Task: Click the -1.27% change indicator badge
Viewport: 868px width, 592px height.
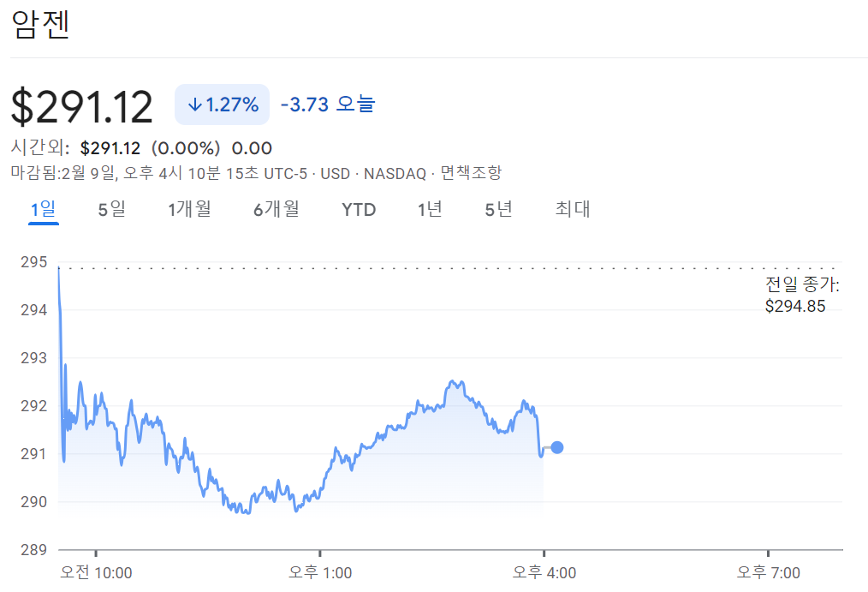Action: (x=222, y=103)
